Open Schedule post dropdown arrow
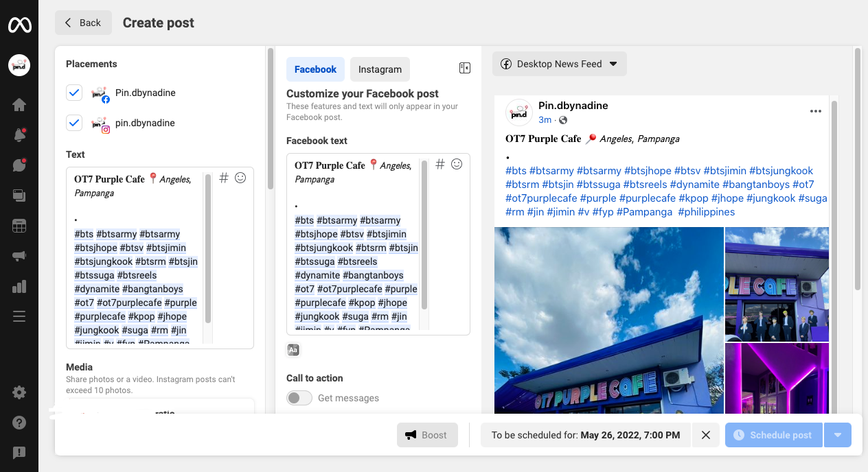The image size is (868, 472). click(x=837, y=435)
